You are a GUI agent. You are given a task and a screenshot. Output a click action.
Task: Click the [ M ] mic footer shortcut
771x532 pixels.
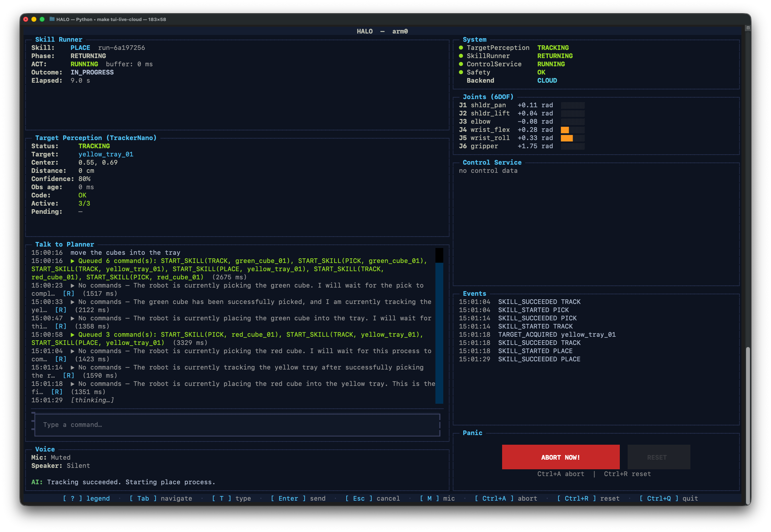pos(437,499)
